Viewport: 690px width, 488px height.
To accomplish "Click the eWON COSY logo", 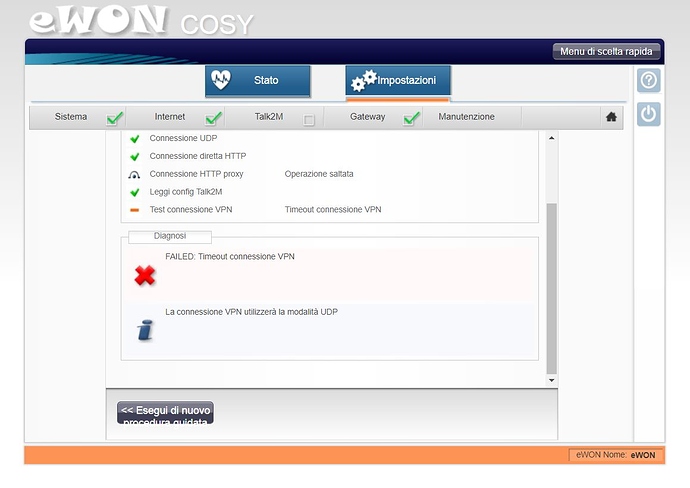I will click(141, 20).
